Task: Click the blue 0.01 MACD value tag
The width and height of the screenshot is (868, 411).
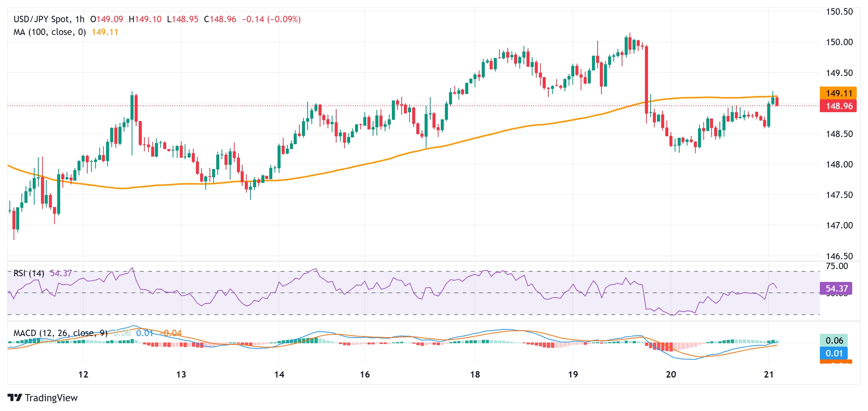Action: click(x=834, y=353)
